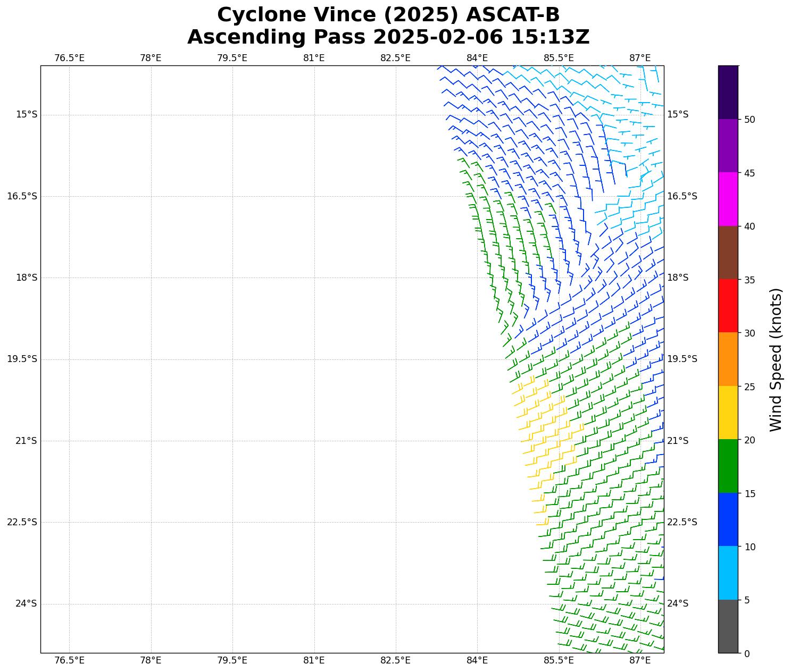Screen dimensions: 791x672
Task: Click the purple 45-50 knots color band
Action: [x=728, y=146]
